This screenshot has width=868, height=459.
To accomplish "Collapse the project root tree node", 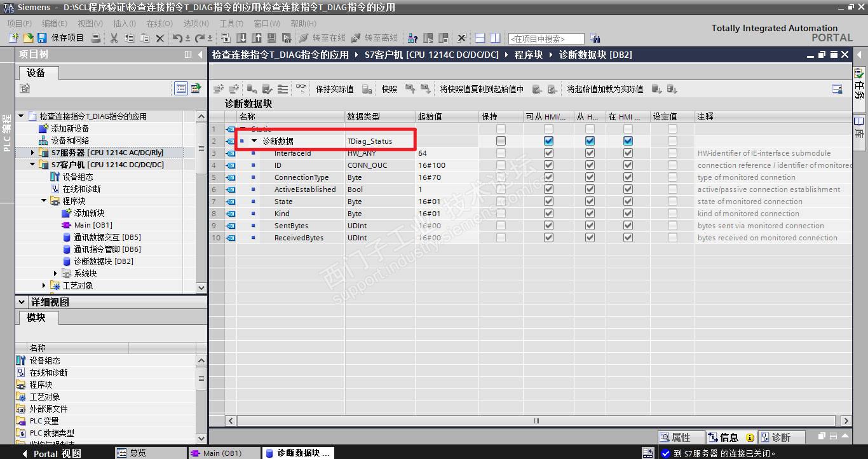I will click(x=21, y=116).
